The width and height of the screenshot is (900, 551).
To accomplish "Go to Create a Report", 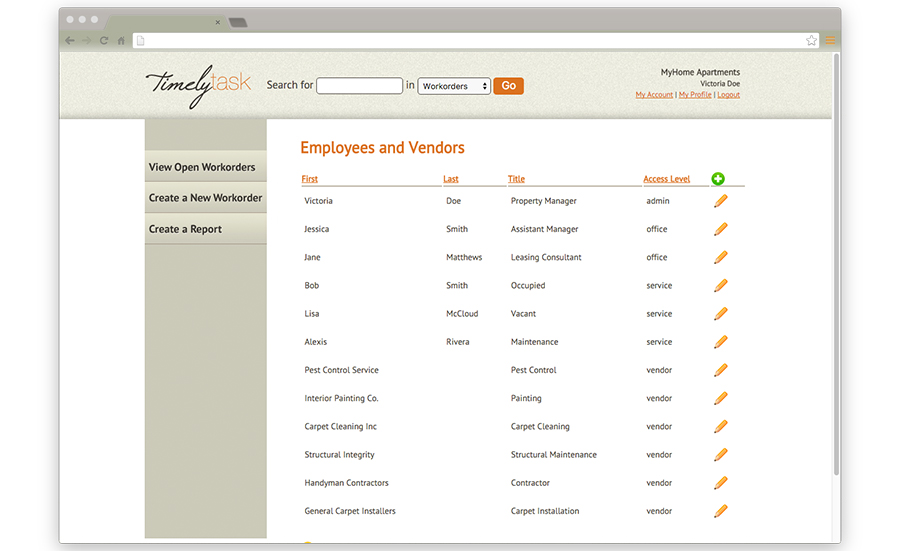I will (x=186, y=229).
